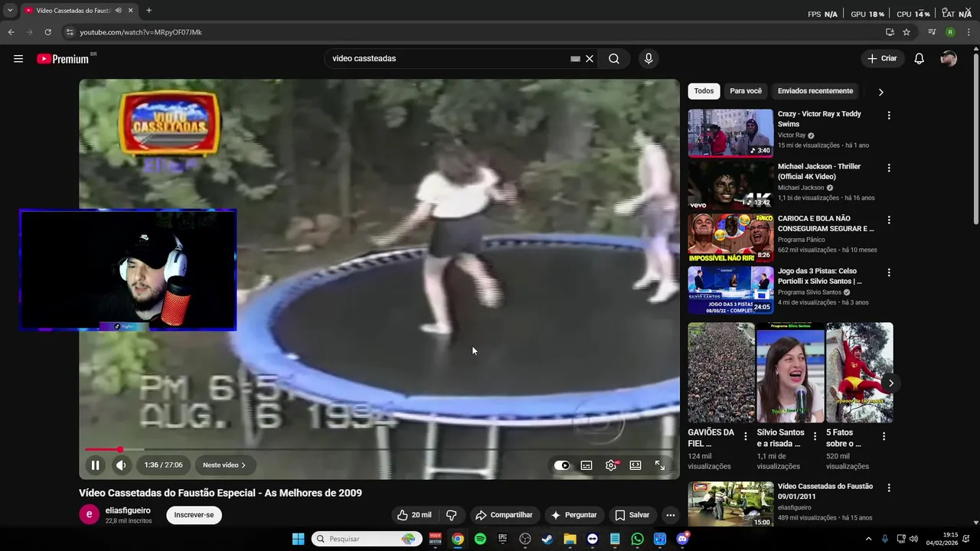Switch to theater mode
Image resolution: width=980 pixels, height=551 pixels.
(x=635, y=465)
